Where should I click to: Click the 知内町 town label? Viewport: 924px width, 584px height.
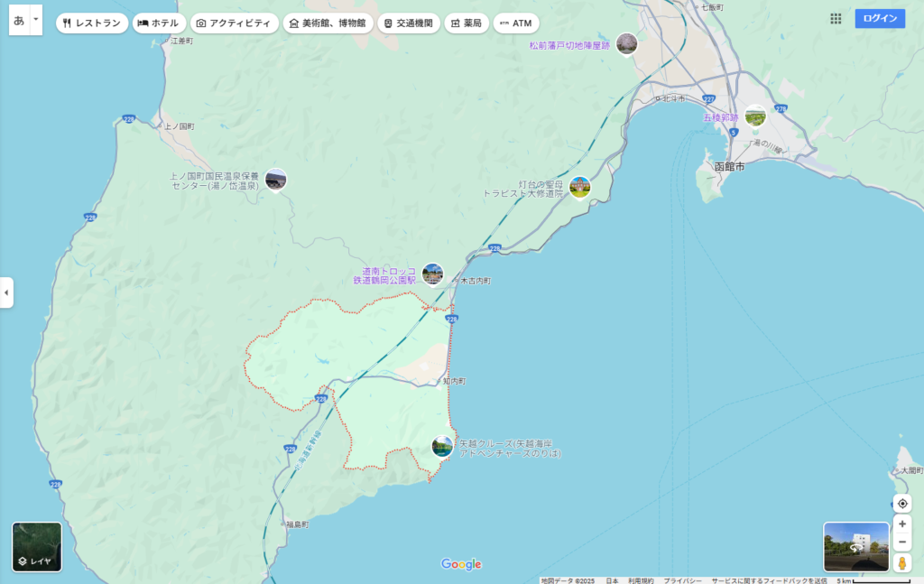point(455,381)
